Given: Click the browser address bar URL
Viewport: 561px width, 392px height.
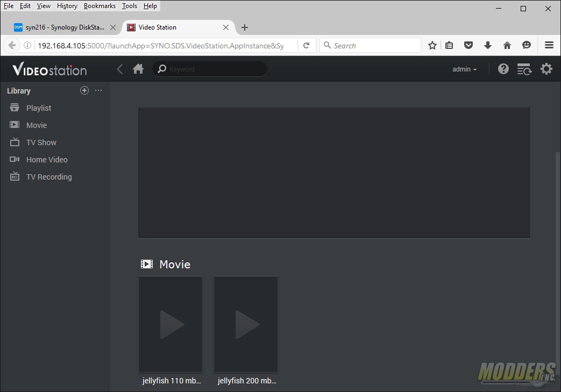Looking at the screenshot, I should point(161,46).
